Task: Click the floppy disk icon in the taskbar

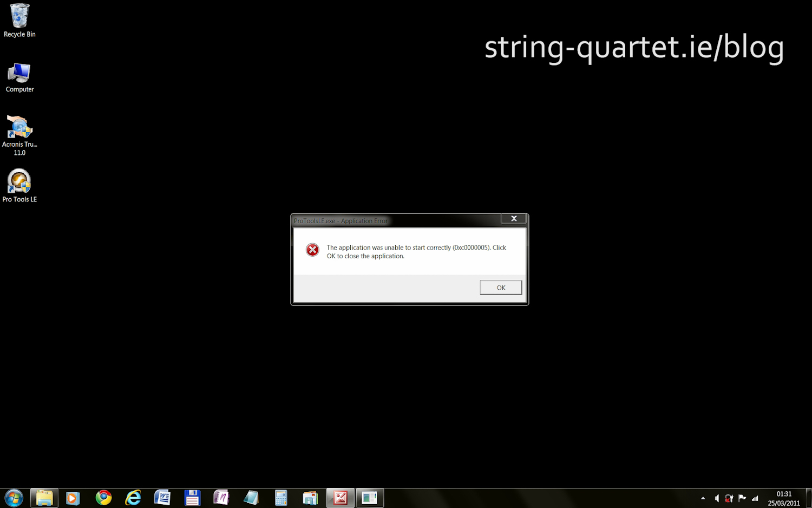Action: [192, 498]
